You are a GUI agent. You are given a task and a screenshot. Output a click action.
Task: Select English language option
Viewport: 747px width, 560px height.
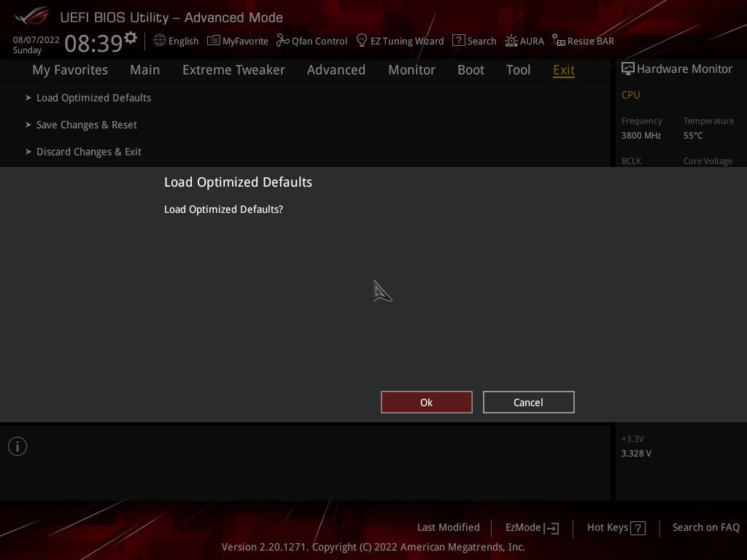[x=183, y=42]
